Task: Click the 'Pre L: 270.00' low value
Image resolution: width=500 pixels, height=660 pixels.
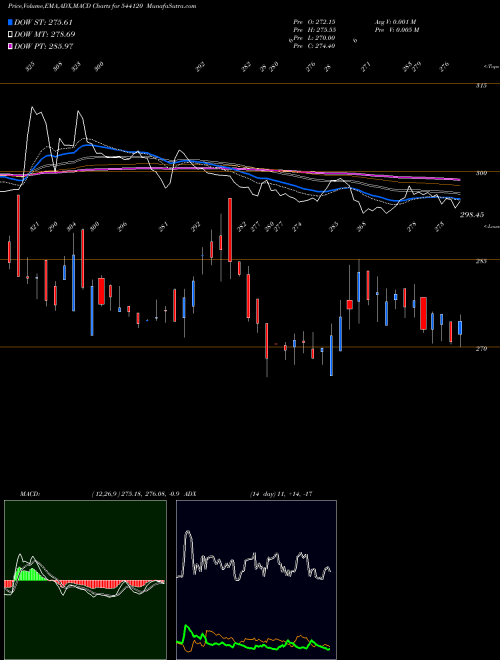Action: click(x=314, y=37)
